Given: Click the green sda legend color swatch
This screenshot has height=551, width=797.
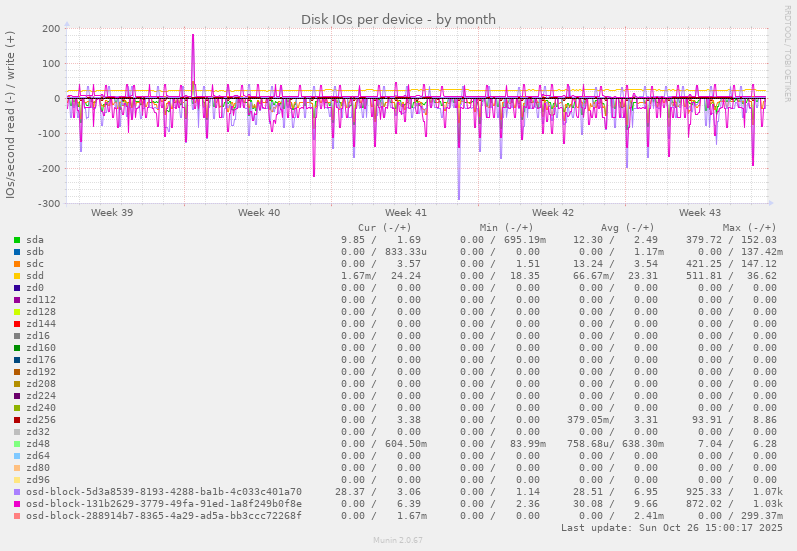Looking at the screenshot, I should 17,240.
